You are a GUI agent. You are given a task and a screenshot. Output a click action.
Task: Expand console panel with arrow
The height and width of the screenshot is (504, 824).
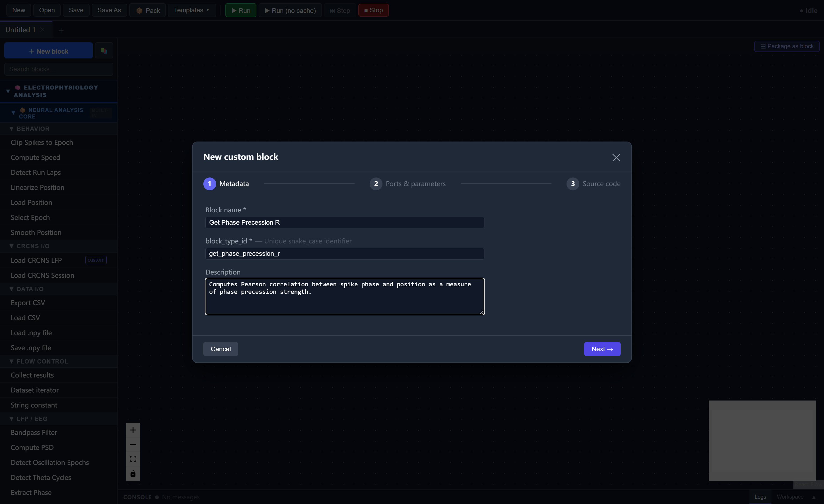coord(814,497)
